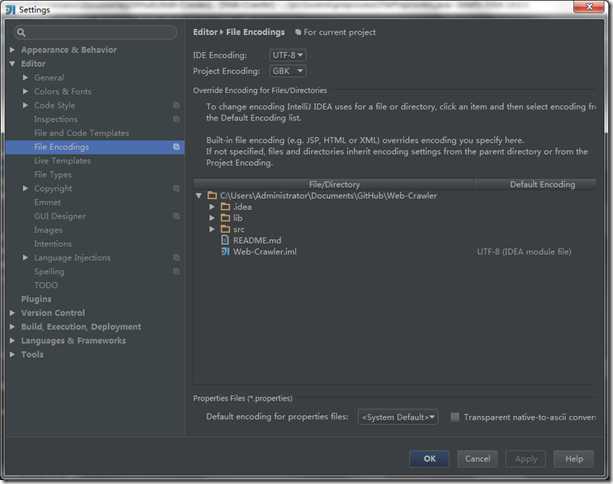Open the Project Encoding GBK dropdown
The image size is (613, 484).
click(288, 71)
